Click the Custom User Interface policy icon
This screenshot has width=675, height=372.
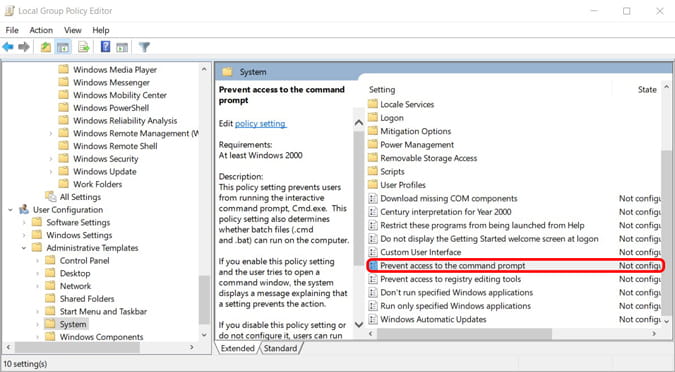[x=373, y=252]
